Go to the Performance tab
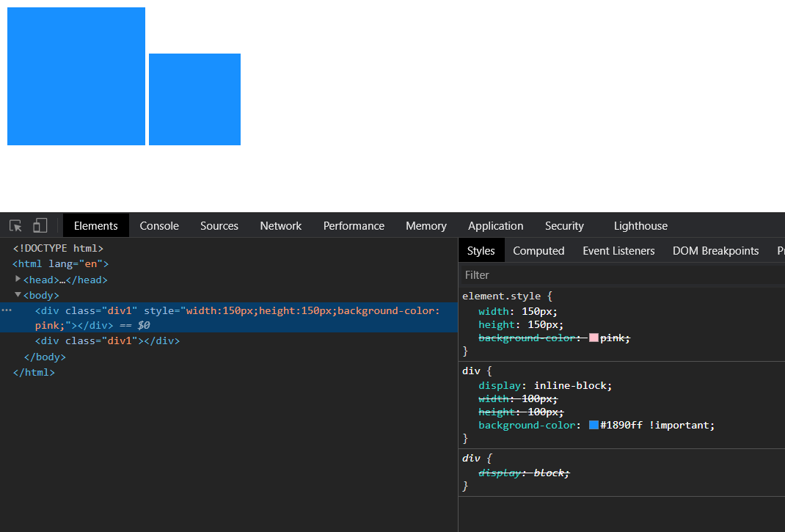The width and height of the screenshot is (785, 532). (x=354, y=226)
